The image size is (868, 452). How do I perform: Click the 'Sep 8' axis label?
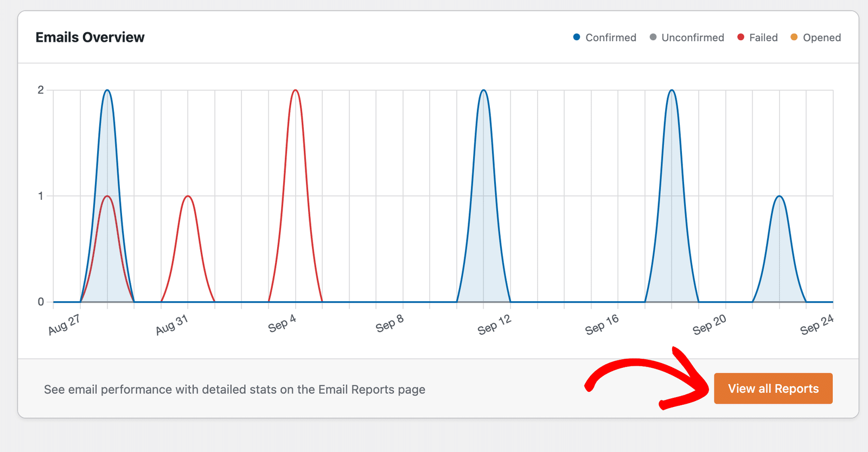tap(390, 323)
